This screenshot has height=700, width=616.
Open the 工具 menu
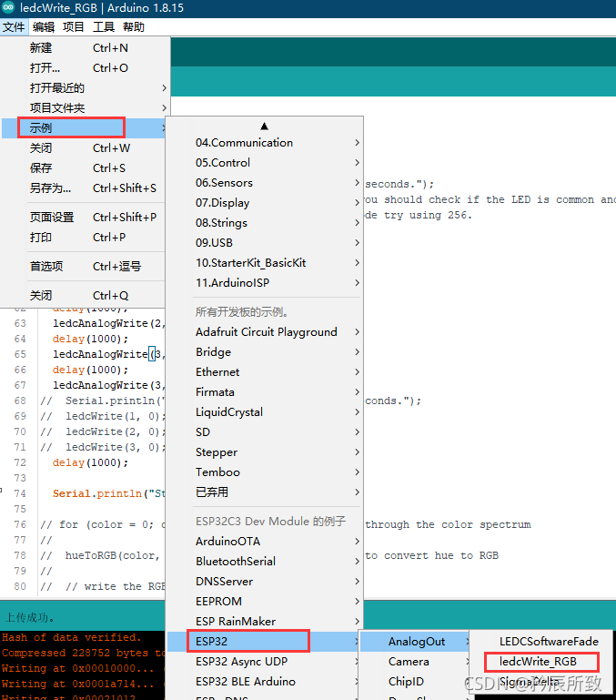click(103, 27)
